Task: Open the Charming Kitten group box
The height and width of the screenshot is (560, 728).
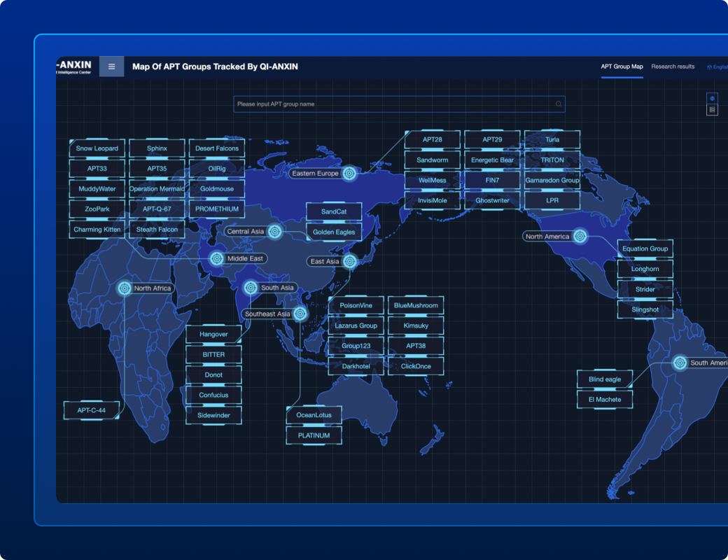Action: 97,230
